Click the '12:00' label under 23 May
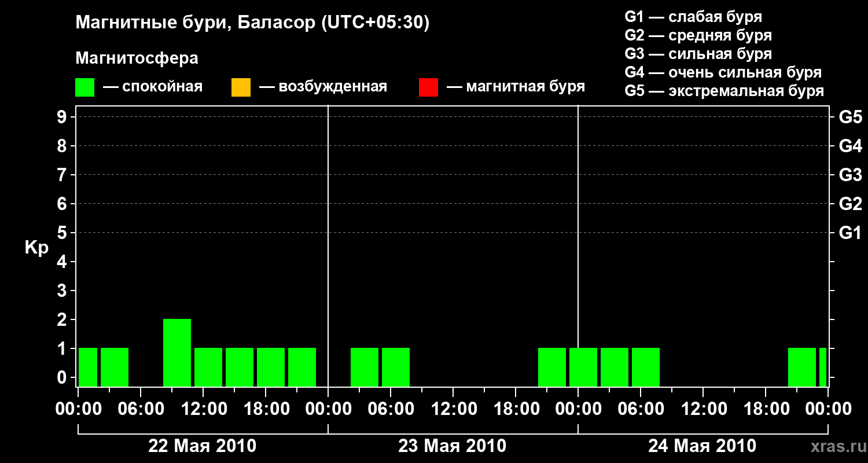The image size is (868, 463). pos(453,409)
